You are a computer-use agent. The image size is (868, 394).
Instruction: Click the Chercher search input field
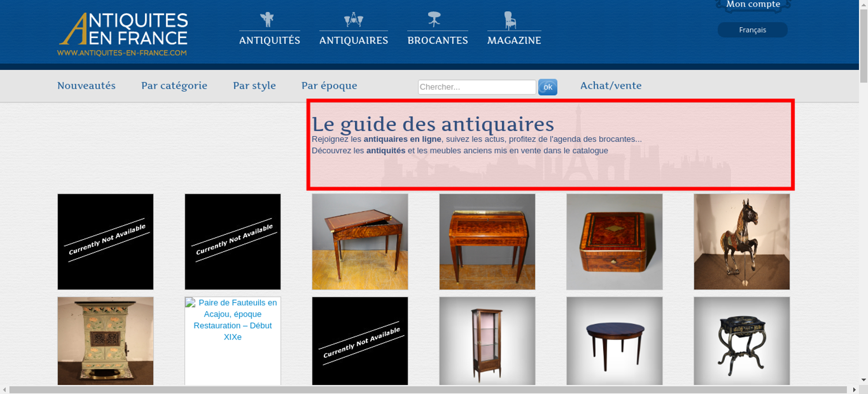click(477, 87)
